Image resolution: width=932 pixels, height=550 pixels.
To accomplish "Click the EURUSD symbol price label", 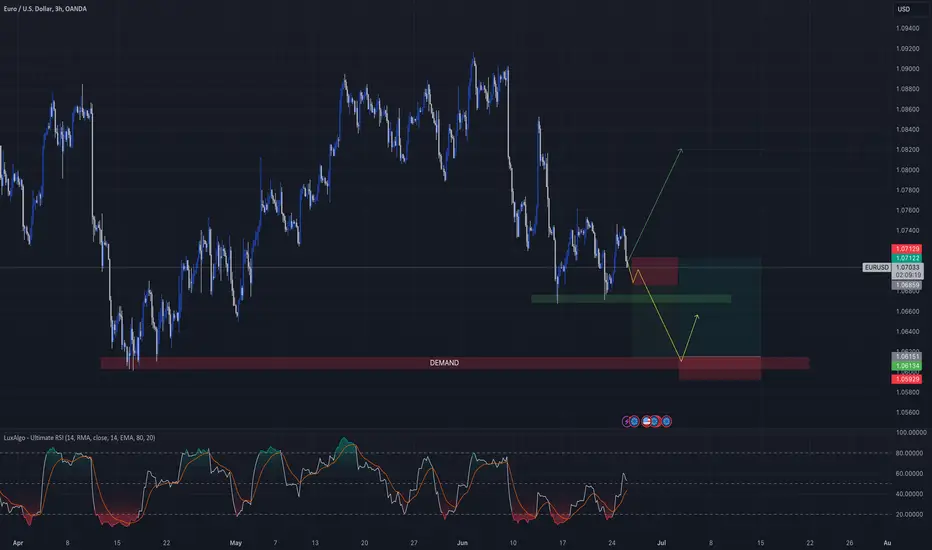I will 877,268.
